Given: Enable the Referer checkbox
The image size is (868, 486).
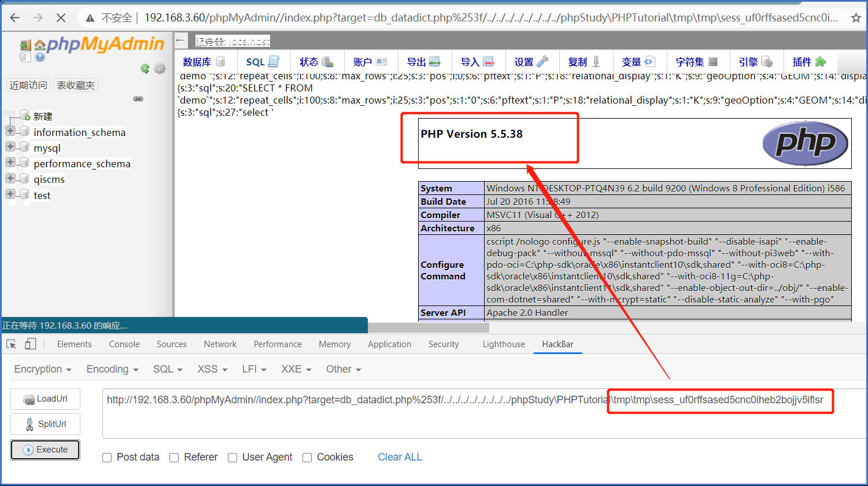Looking at the screenshot, I should click(174, 458).
